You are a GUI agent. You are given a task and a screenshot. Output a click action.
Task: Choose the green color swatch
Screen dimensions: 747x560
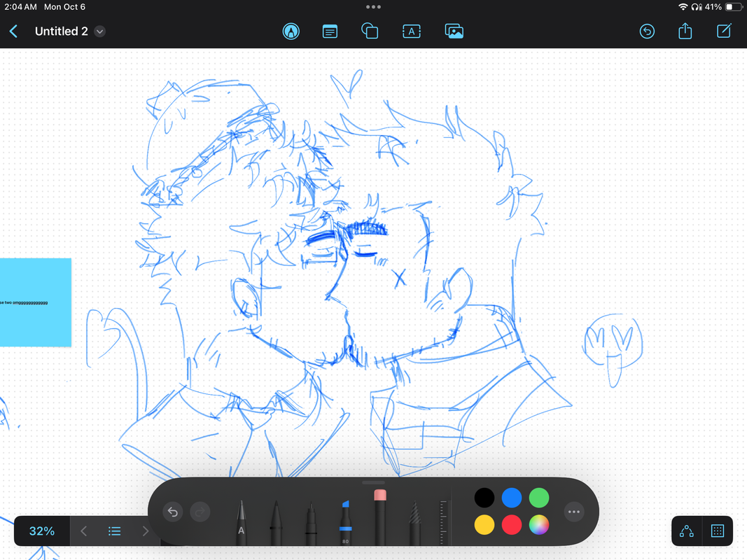tap(539, 498)
